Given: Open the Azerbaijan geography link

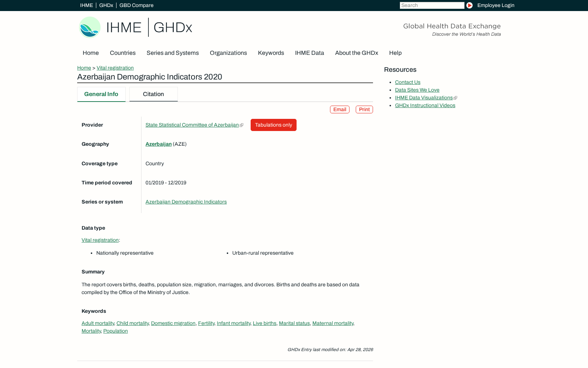Looking at the screenshot, I should click(x=158, y=144).
